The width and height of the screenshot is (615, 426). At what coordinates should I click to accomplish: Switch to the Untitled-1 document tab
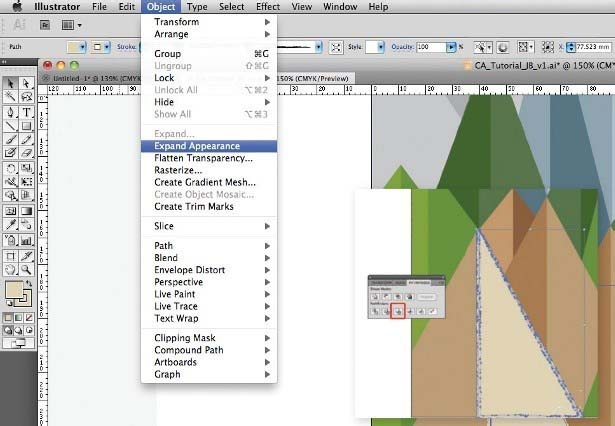(x=91, y=78)
